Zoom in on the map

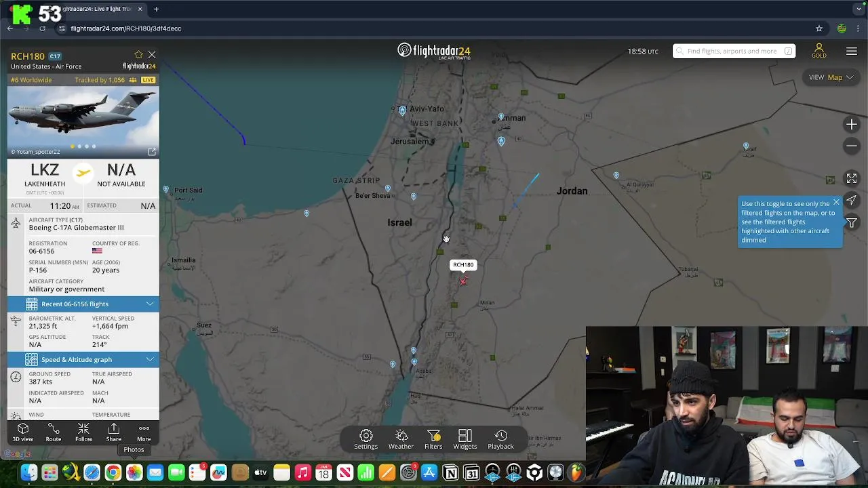point(852,125)
